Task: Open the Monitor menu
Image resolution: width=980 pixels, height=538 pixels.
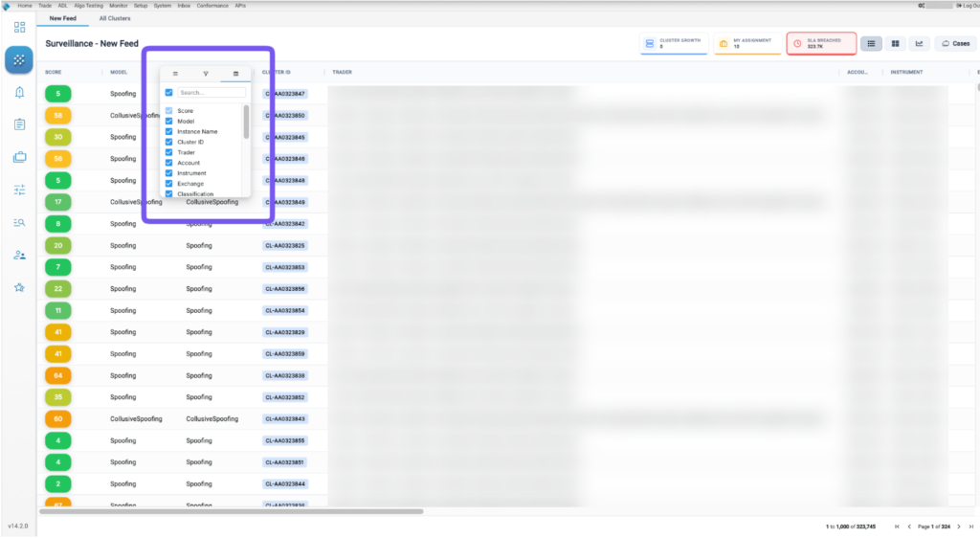Action: (118, 6)
